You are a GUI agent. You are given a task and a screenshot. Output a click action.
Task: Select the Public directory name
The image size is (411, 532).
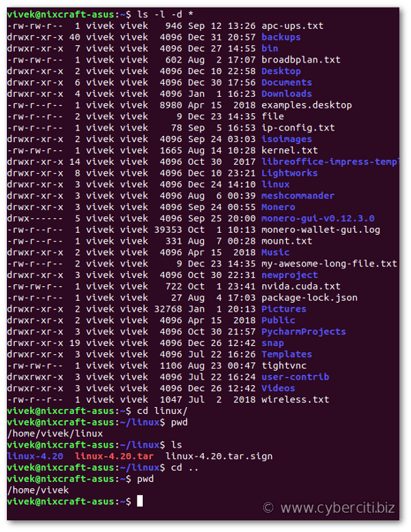278,321
